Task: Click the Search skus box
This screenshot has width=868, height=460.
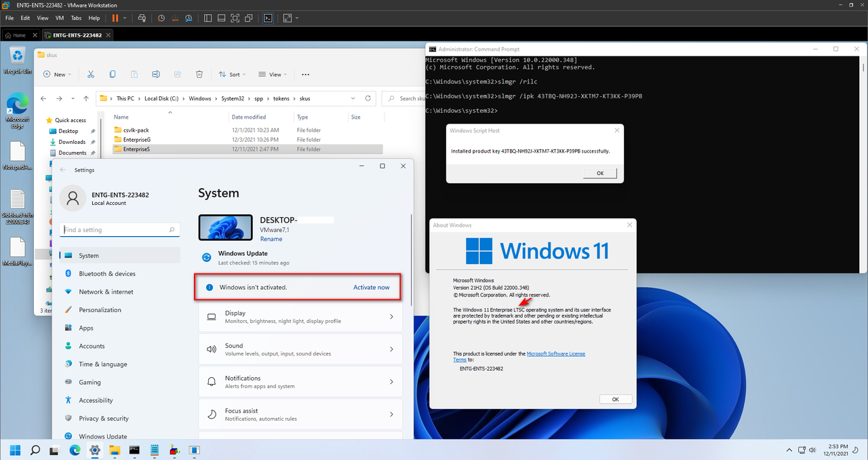Action: [x=404, y=98]
